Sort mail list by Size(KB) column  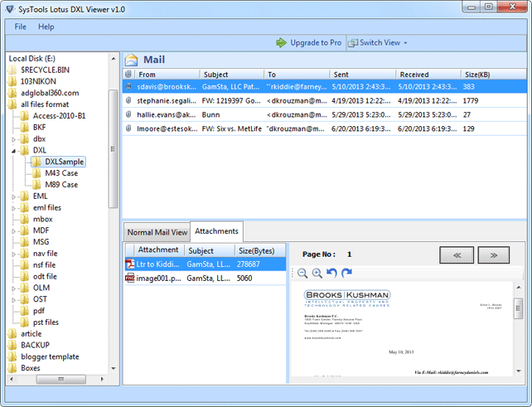point(494,75)
